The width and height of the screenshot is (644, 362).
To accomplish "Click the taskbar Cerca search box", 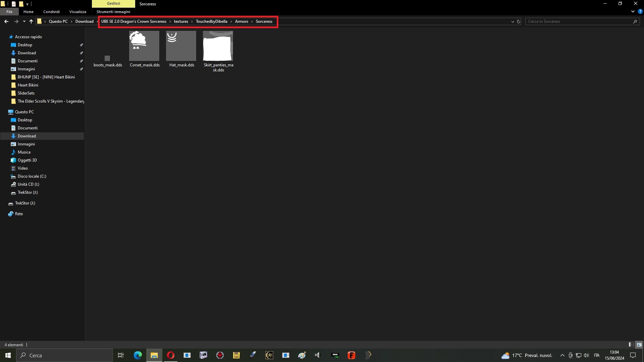I will click(64, 355).
